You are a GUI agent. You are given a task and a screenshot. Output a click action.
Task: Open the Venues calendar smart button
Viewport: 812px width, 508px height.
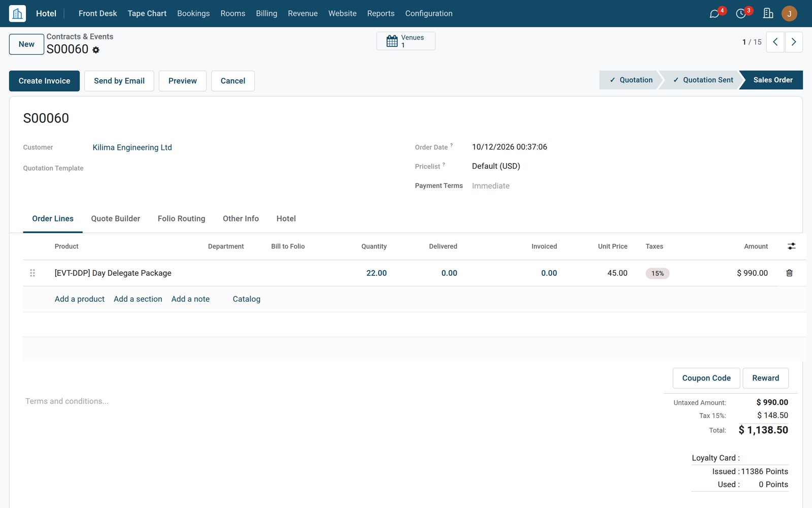[x=405, y=41]
